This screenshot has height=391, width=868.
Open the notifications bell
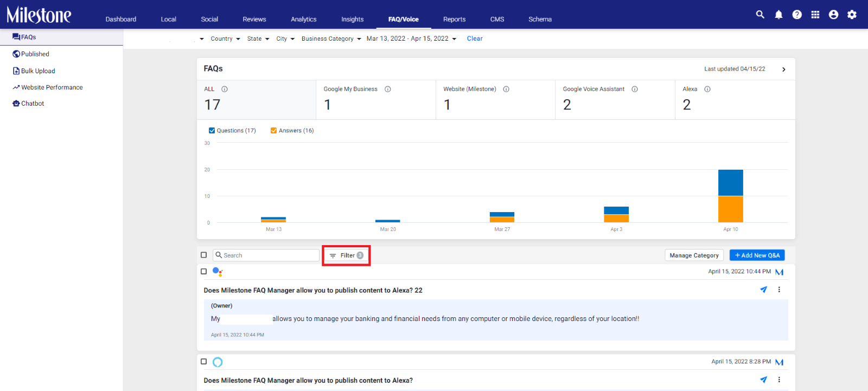point(778,15)
